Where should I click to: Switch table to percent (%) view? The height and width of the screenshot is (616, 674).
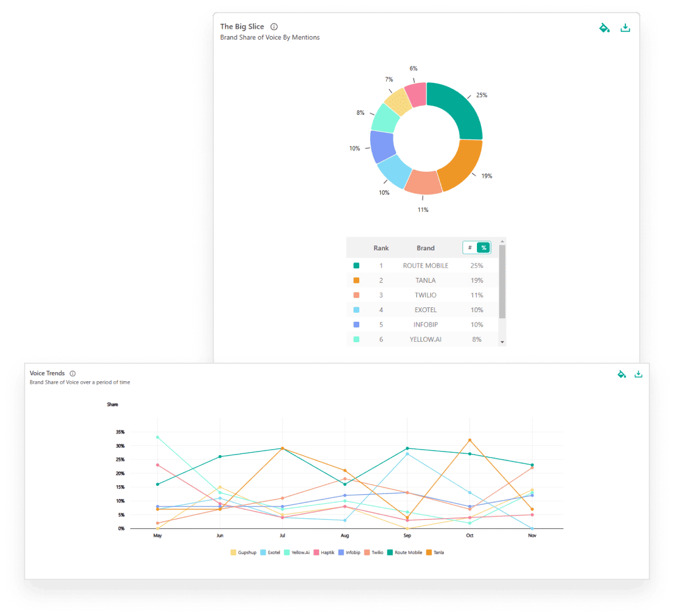coord(484,248)
